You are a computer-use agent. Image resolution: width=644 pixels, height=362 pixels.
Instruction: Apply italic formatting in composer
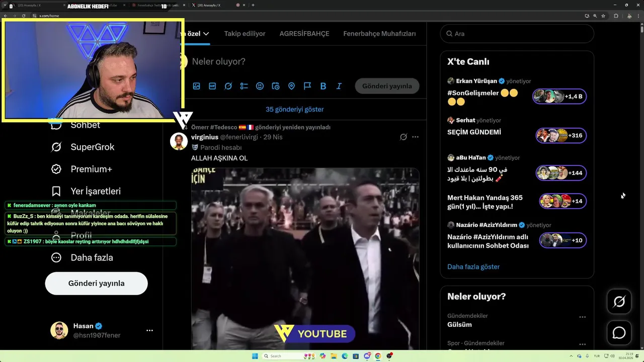339,86
